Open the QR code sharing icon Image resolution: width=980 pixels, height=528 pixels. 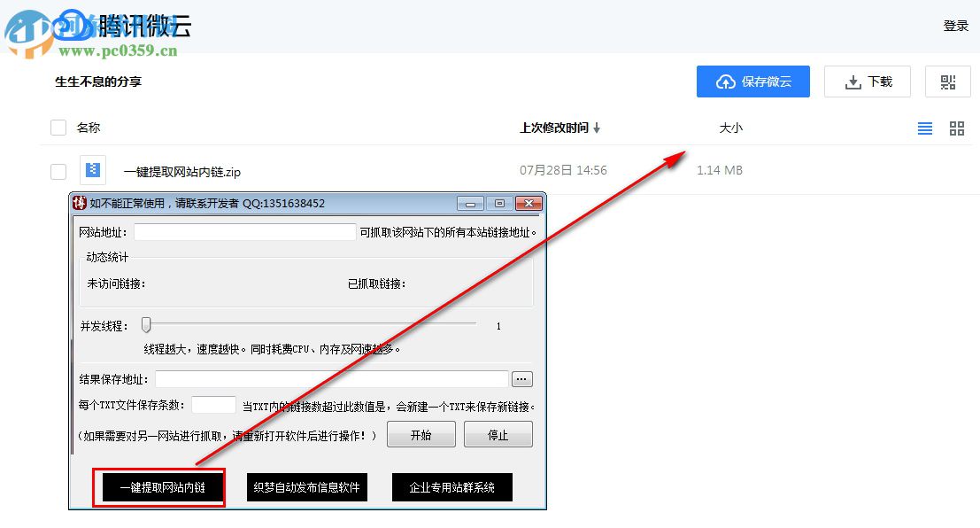[x=947, y=82]
